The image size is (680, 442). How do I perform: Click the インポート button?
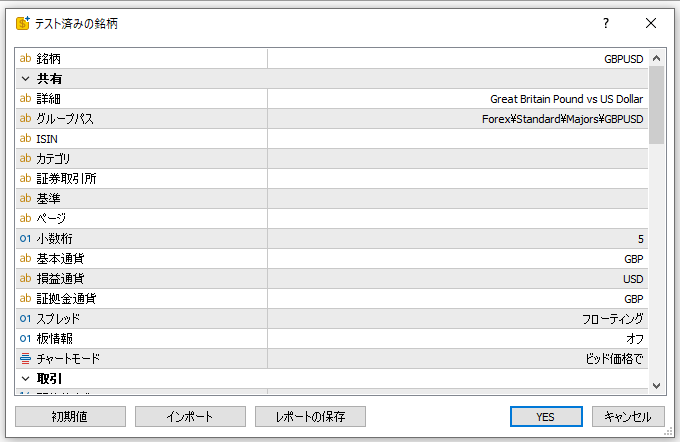(x=190, y=416)
